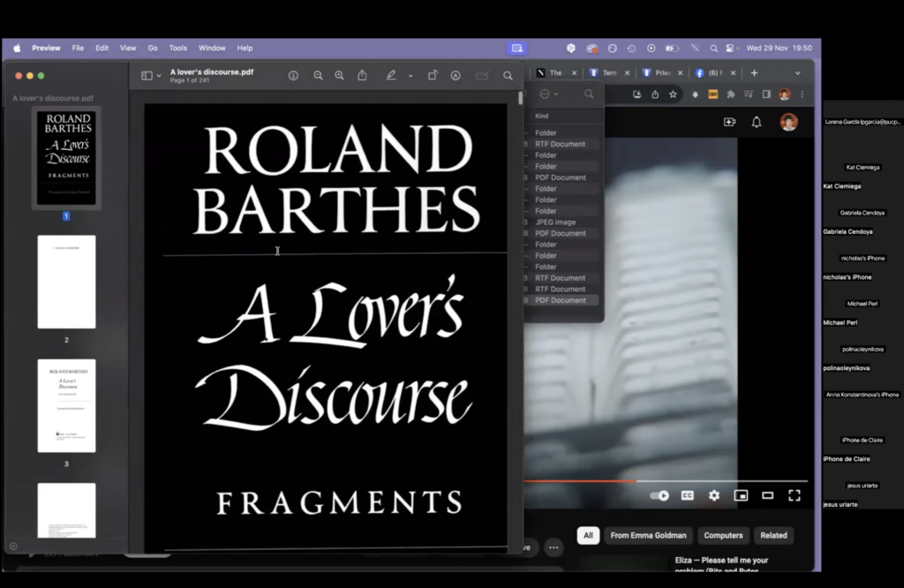Image resolution: width=904 pixels, height=588 pixels.
Task: Select the page 1 thumbnail in Preview sidebar
Action: pos(66,157)
